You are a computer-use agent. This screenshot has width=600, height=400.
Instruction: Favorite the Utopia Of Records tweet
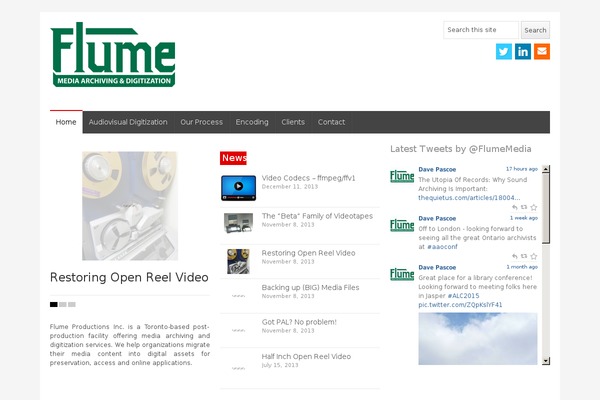pyautogui.click(x=534, y=207)
